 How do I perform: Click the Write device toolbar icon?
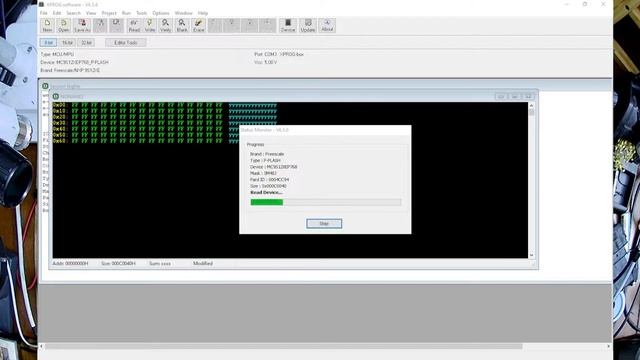[150, 25]
